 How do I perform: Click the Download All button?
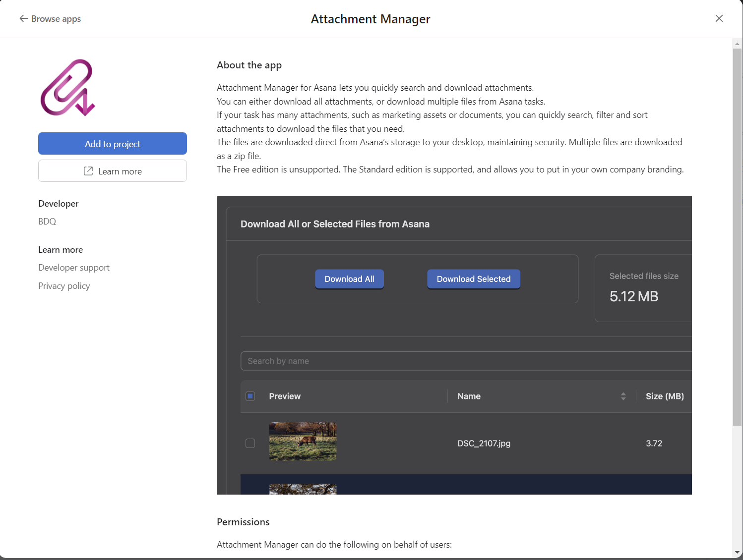point(349,279)
